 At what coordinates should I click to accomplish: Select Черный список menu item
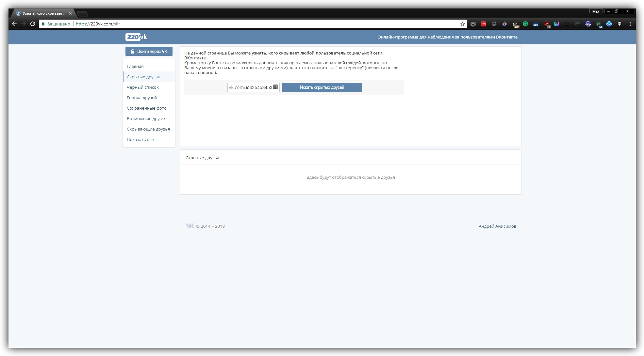click(143, 87)
